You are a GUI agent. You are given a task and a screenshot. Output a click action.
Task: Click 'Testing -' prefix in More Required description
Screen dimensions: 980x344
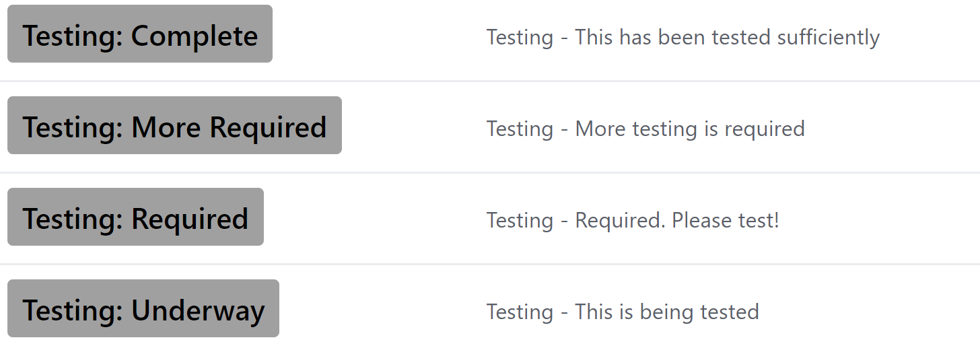[528, 129]
